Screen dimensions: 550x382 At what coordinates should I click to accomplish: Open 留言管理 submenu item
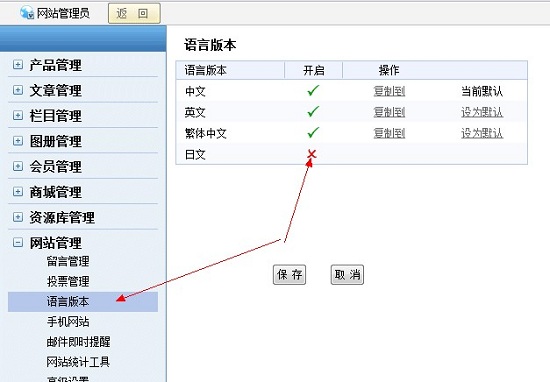coord(68,261)
